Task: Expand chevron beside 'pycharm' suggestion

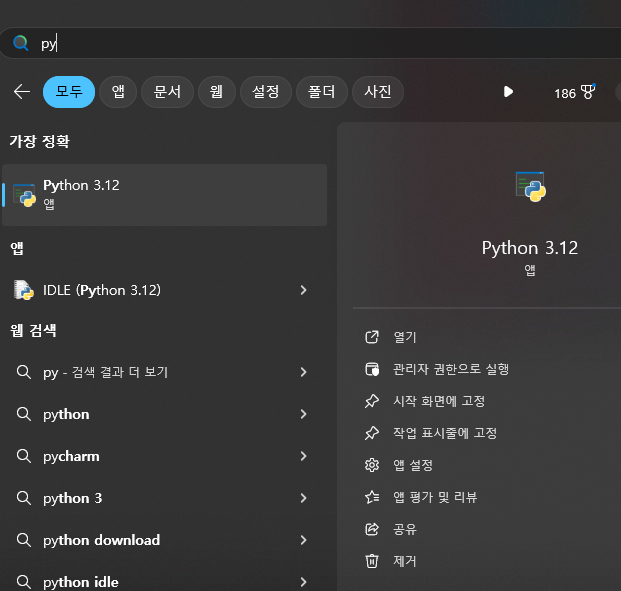Action: (303, 456)
